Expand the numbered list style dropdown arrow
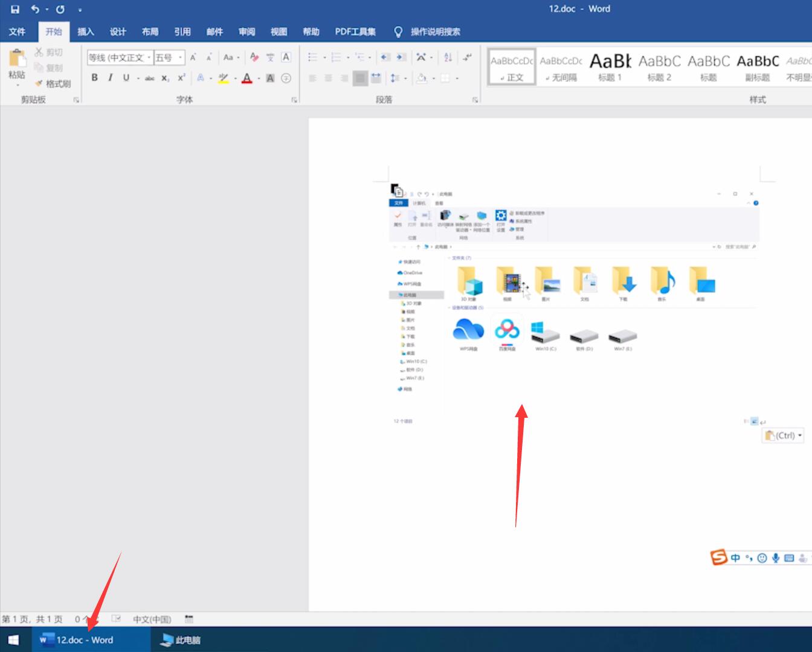812x652 pixels. click(348, 58)
